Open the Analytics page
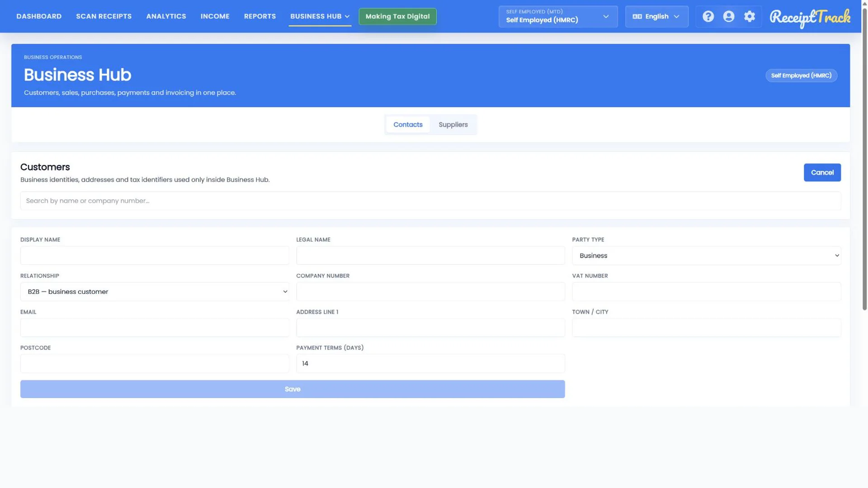 click(166, 16)
